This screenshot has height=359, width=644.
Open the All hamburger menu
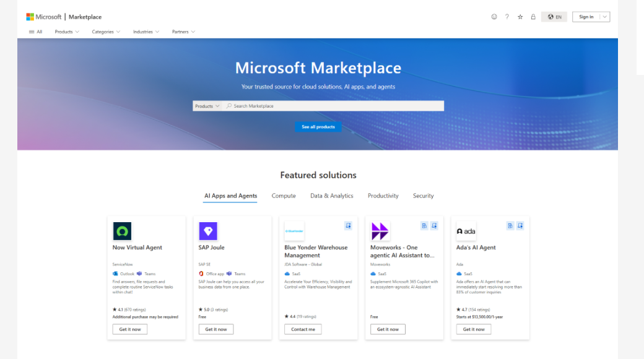tap(35, 32)
